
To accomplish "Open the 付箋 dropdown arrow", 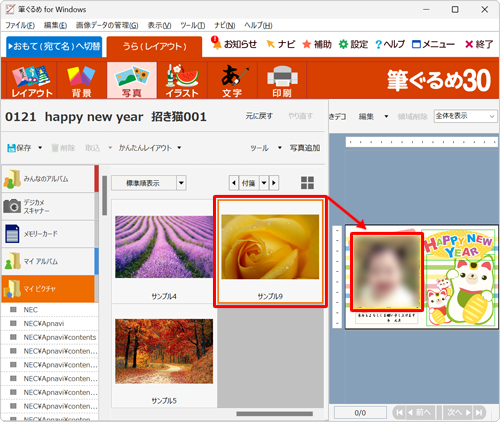I will pos(264,183).
